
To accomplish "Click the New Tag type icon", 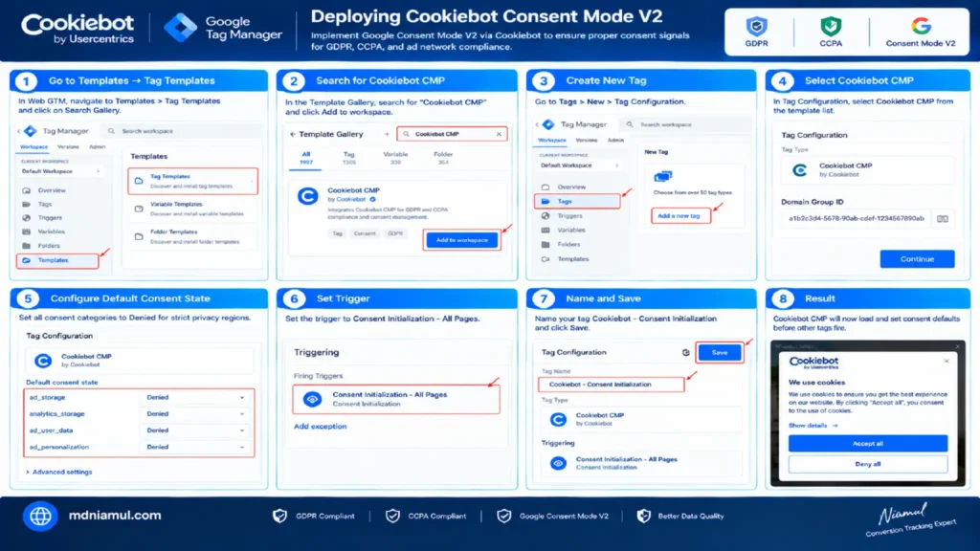I will coord(662,177).
